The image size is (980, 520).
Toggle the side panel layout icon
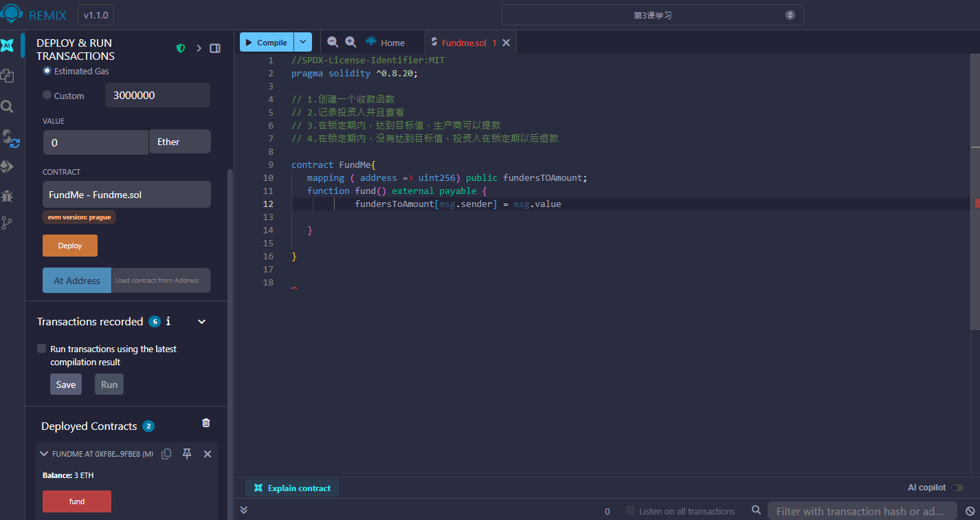point(215,48)
